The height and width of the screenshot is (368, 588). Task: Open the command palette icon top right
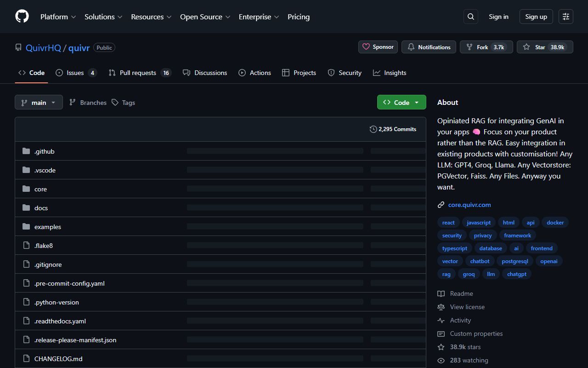[x=565, y=16]
